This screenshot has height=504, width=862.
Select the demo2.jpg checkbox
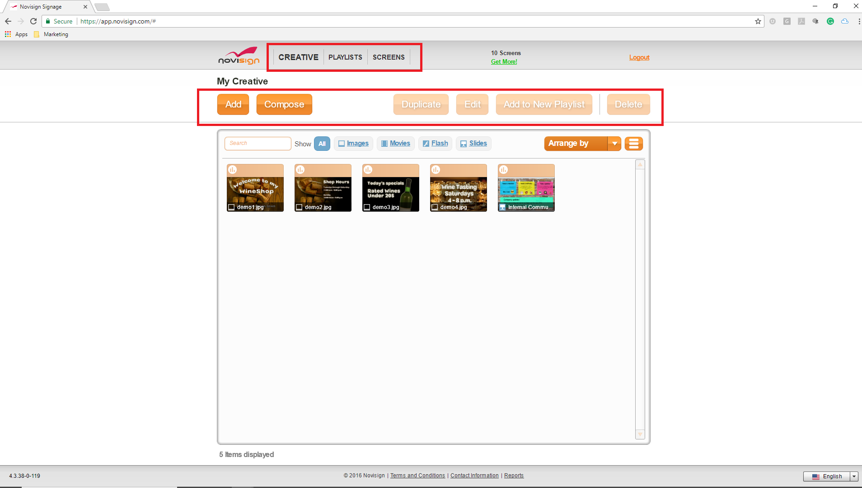[x=299, y=207]
